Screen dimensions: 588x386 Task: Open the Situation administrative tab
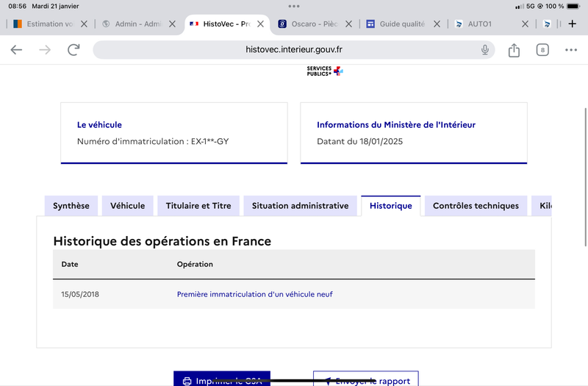tap(301, 206)
